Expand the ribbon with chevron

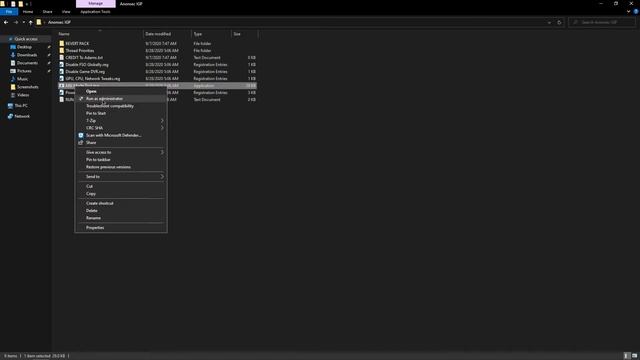(x=629, y=12)
